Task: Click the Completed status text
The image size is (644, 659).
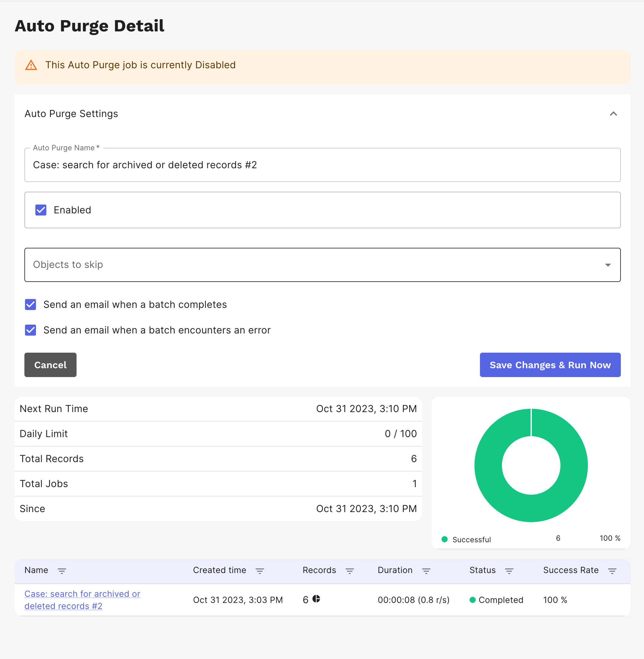Action: pos(501,600)
